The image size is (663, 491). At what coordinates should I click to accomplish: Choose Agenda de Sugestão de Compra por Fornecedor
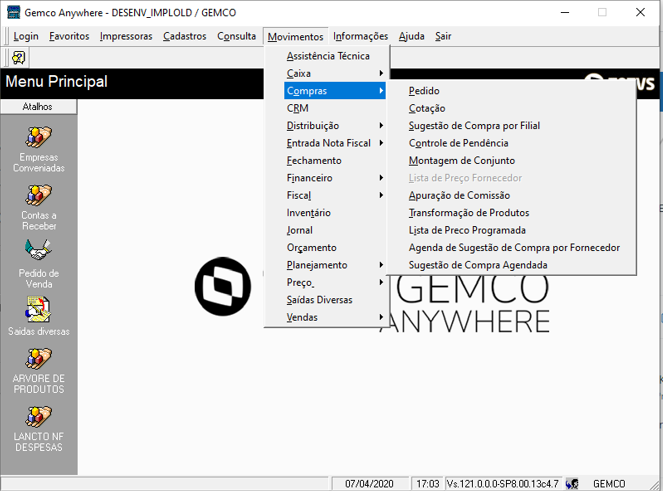(x=511, y=247)
